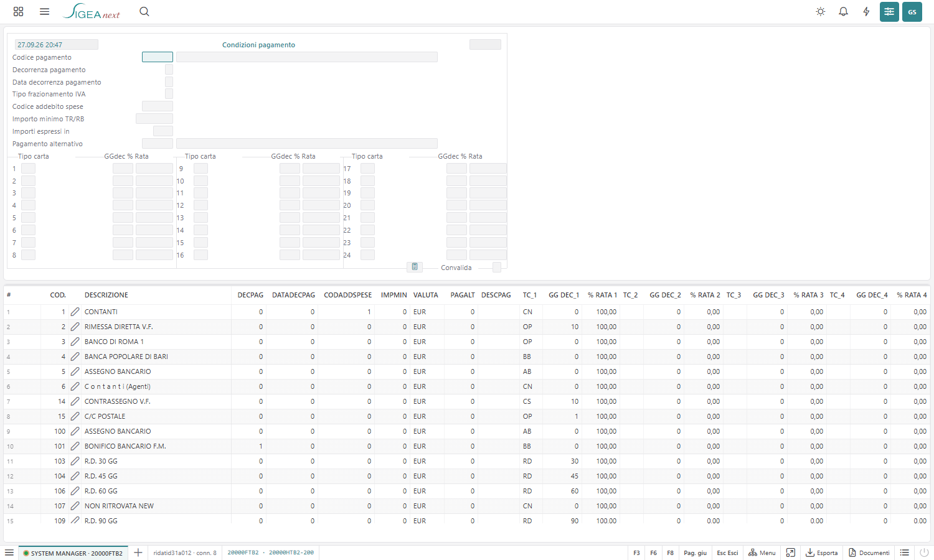
Task: Click the Importo minimo TR/RB field
Action: [154, 118]
